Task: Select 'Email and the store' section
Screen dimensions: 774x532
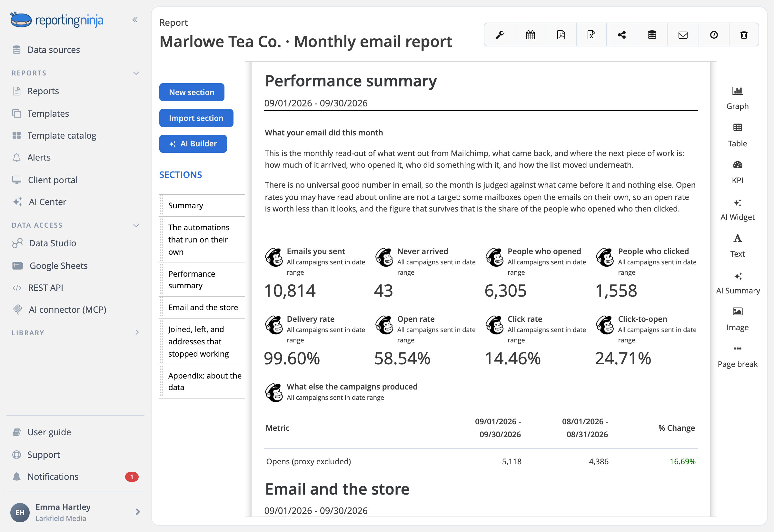Action: pyautogui.click(x=202, y=307)
